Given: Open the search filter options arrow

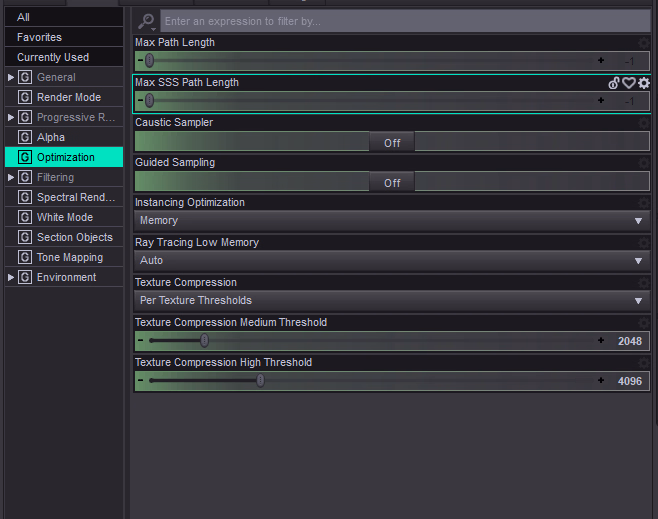Looking at the screenshot, I should pos(154,29).
